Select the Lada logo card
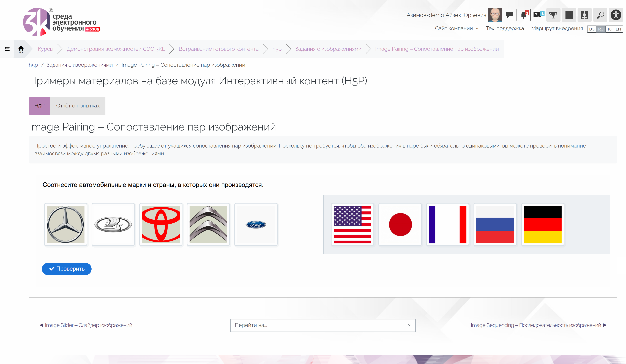Image resolution: width=626 pixels, height=364 pixels. tap(113, 224)
